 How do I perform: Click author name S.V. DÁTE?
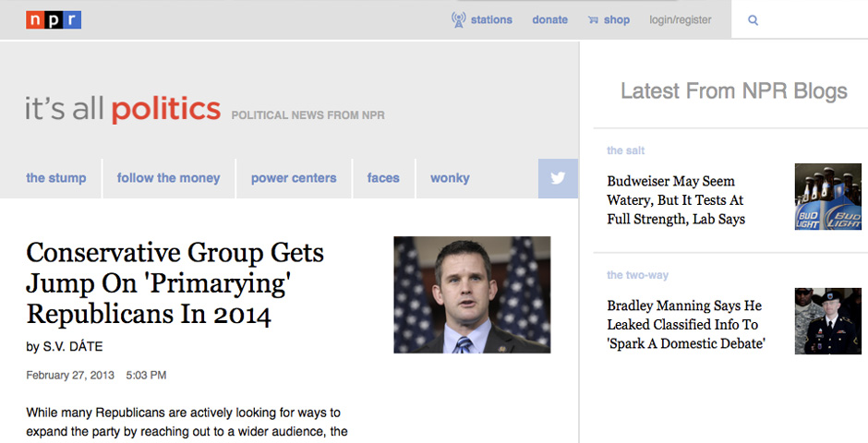(x=73, y=347)
